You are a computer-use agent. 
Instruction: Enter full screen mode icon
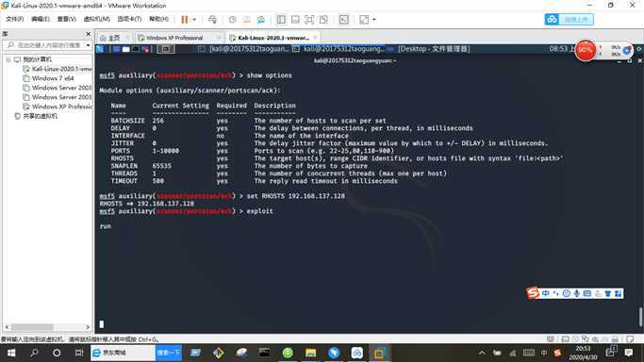(309, 19)
